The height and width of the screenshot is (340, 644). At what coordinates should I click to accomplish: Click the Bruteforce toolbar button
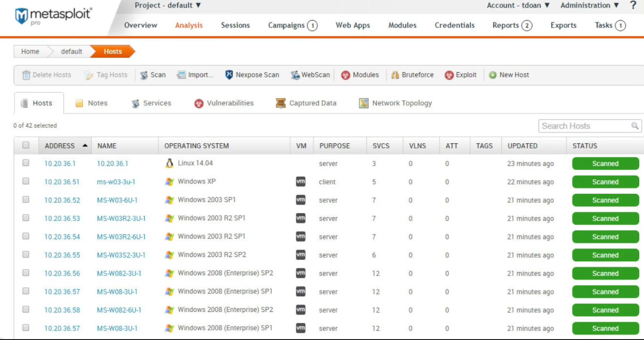(413, 75)
